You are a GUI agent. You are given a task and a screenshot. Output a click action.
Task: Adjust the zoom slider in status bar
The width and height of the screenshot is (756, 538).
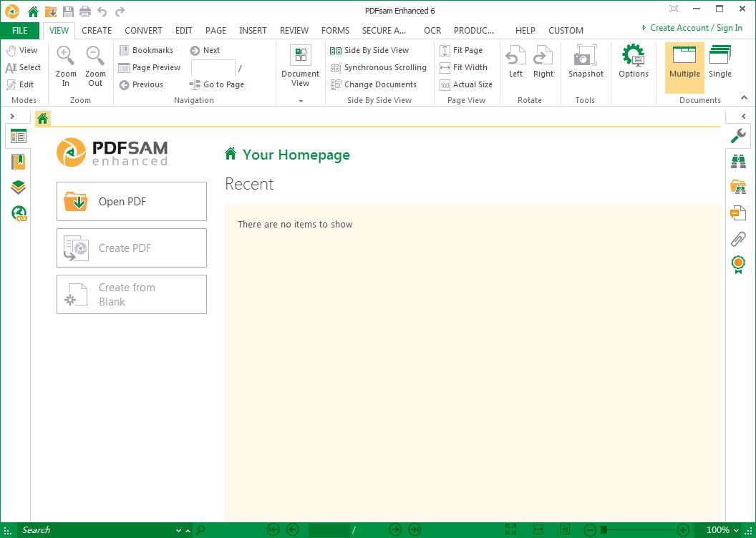[x=604, y=530]
